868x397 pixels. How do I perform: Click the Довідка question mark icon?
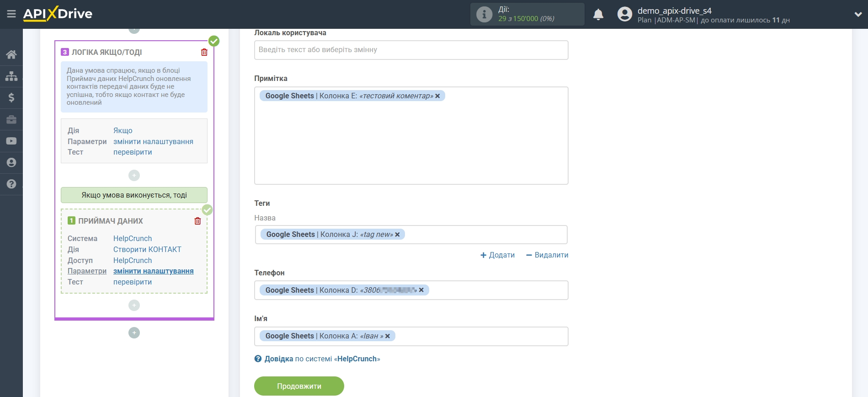[x=258, y=359]
